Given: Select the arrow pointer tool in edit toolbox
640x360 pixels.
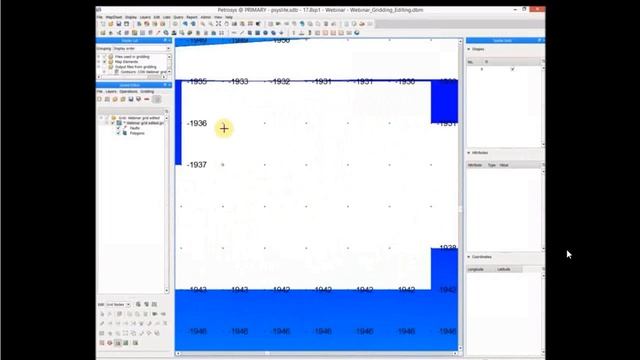Looking at the screenshot, I should click(102, 314).
